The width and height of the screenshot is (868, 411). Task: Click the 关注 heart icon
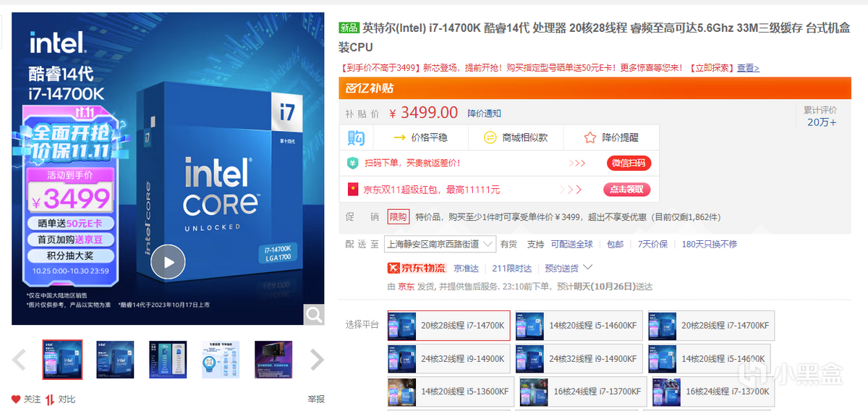pyautogui.click(x=16, y=399)
